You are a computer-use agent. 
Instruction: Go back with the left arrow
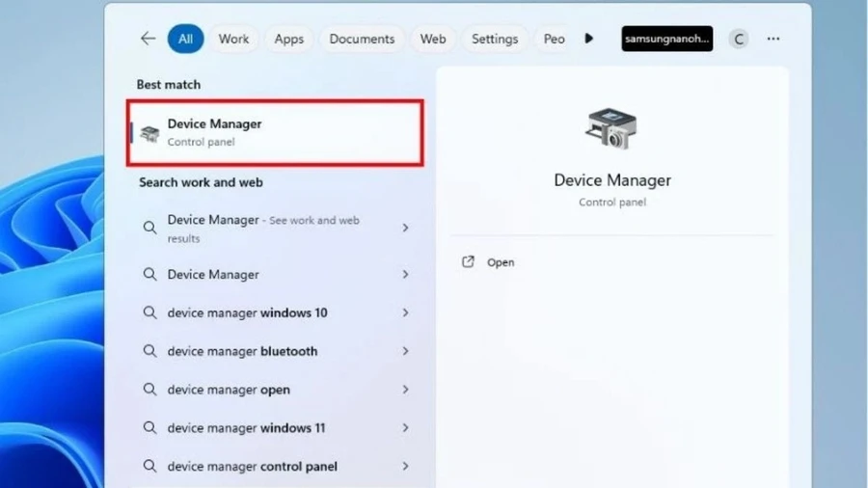pyautogui.click(x=148, y=39)
